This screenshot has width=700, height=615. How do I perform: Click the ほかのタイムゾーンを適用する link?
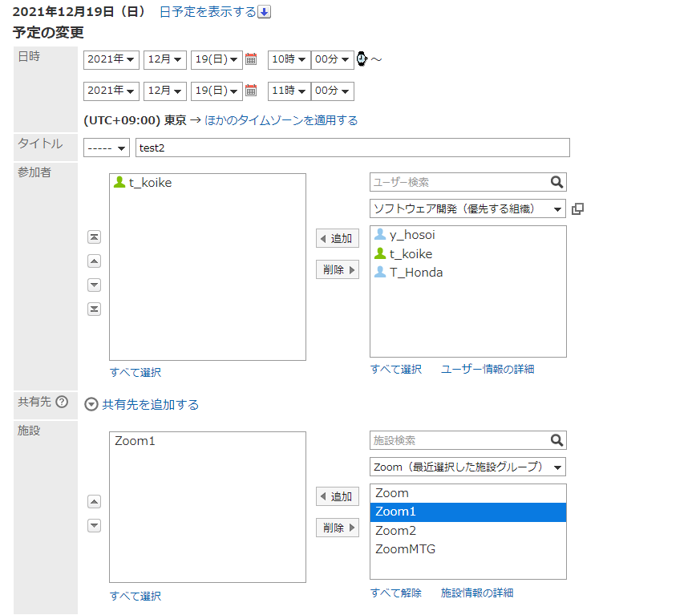point(281,120)
